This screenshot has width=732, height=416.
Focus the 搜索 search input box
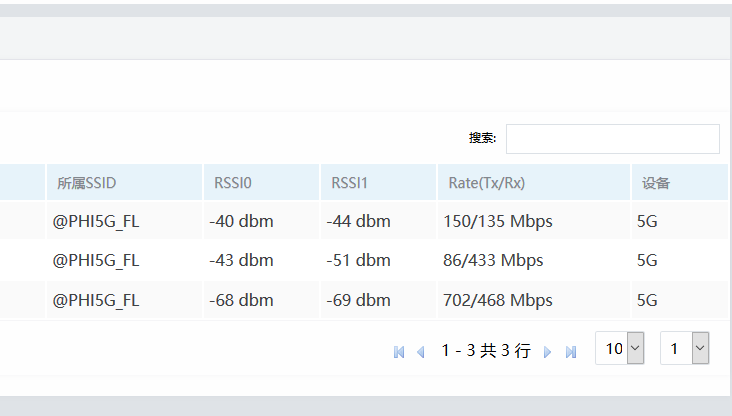pyautogui.click(x=612, y=139)
